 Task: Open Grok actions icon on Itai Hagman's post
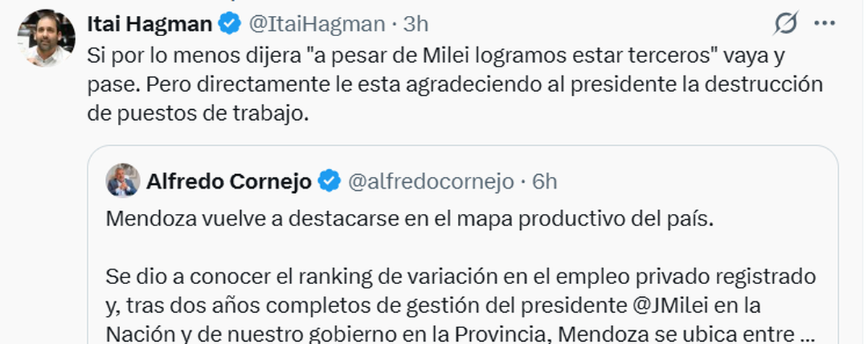[785, 24]
